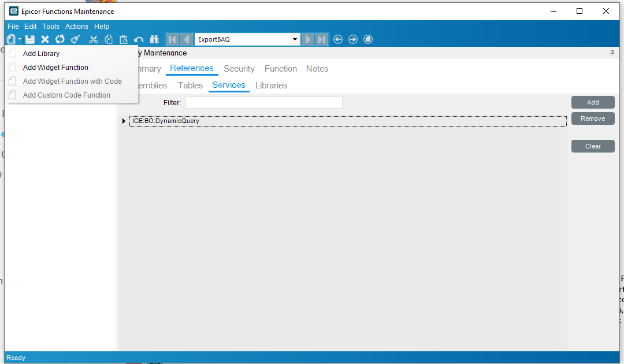Save the function library

pyautogui.click(x=30, y=39)
